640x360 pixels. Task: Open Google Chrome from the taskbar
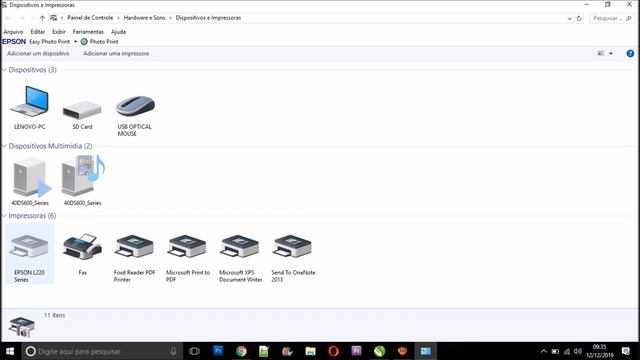click(x=241, y=351)
